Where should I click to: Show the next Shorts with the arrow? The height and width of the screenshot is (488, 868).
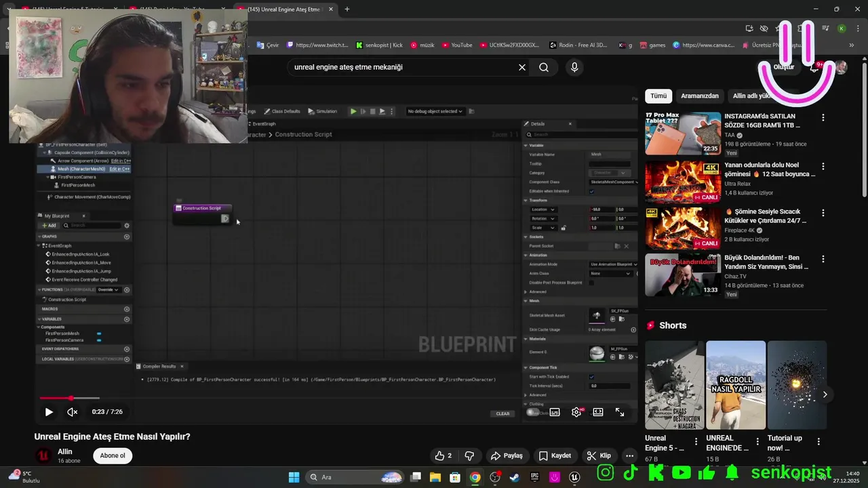(825, 394)
